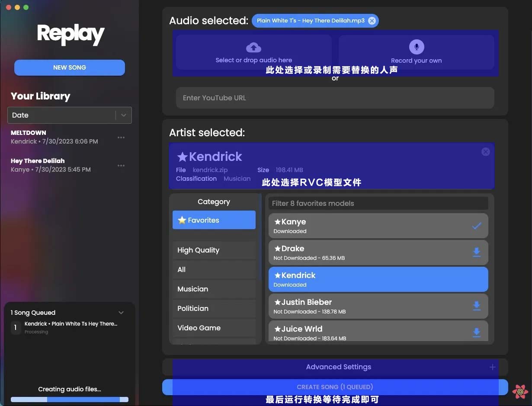Download the Justin Bieber model
The width and height of the screenshot is (532, 406).
[477, 306]
